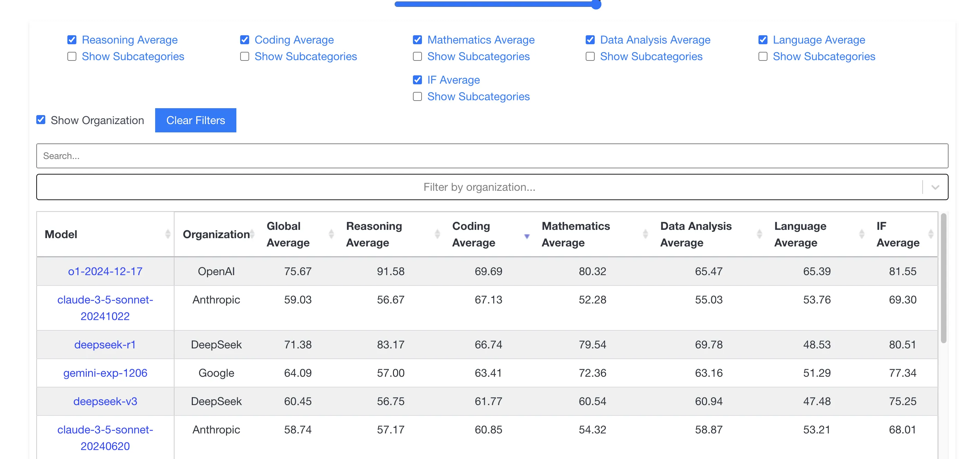The width and height of the screenshot is (980, 459).
Task: Sort table by Model column arrows
Action: coord(168,234)
